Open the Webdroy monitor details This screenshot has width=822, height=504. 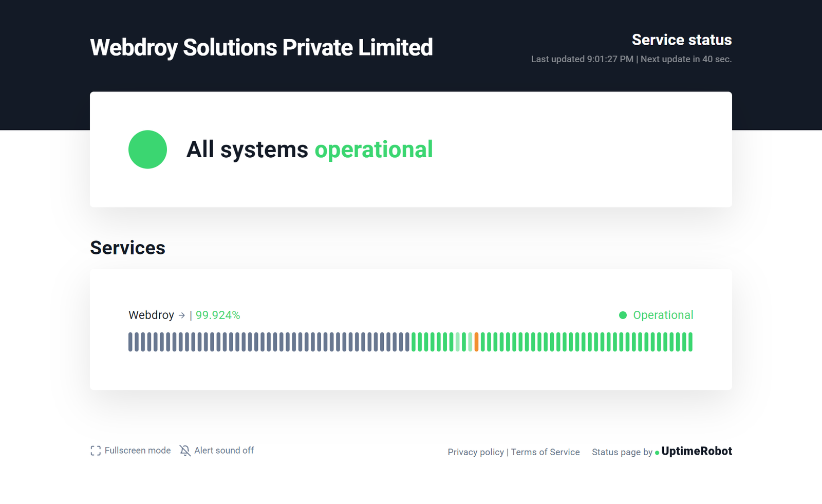(157, 315)
